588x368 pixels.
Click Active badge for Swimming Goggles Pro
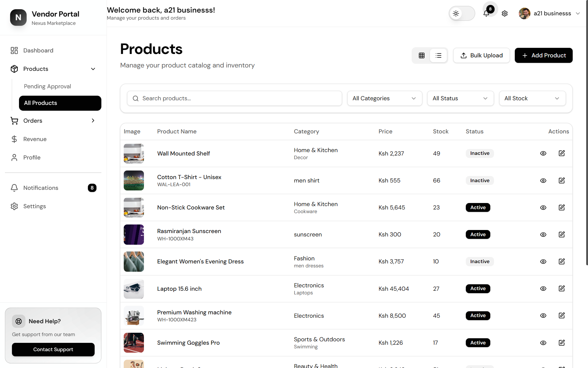pos(478,343)
